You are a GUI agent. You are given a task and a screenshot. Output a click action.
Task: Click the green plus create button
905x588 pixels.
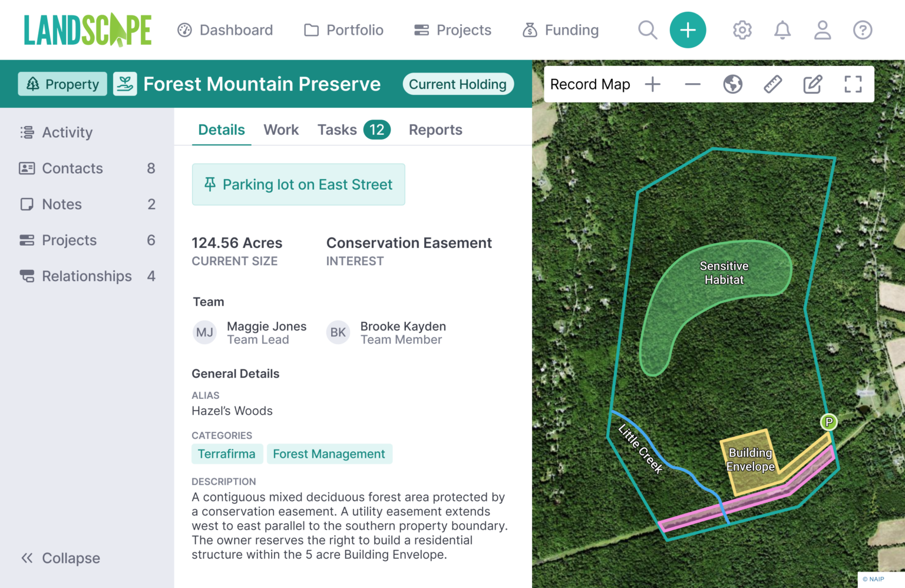click(x=688, y=30)
